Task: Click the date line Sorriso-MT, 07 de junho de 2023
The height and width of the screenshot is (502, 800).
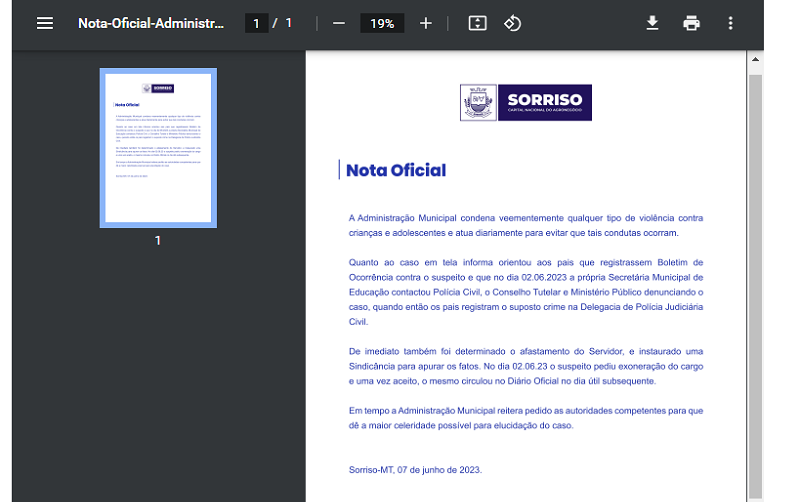Action: (x=415, y=470)
